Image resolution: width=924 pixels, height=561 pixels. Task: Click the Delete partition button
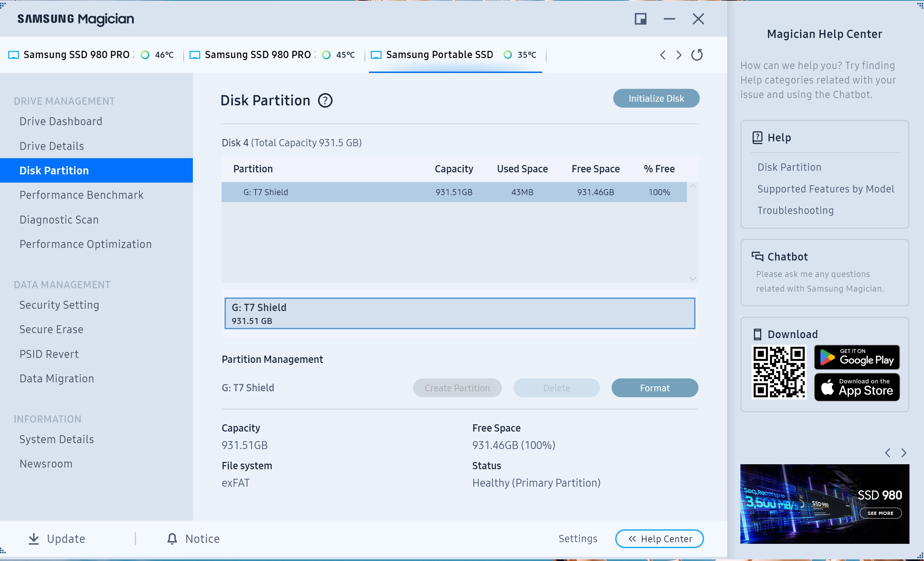[556, 388]
